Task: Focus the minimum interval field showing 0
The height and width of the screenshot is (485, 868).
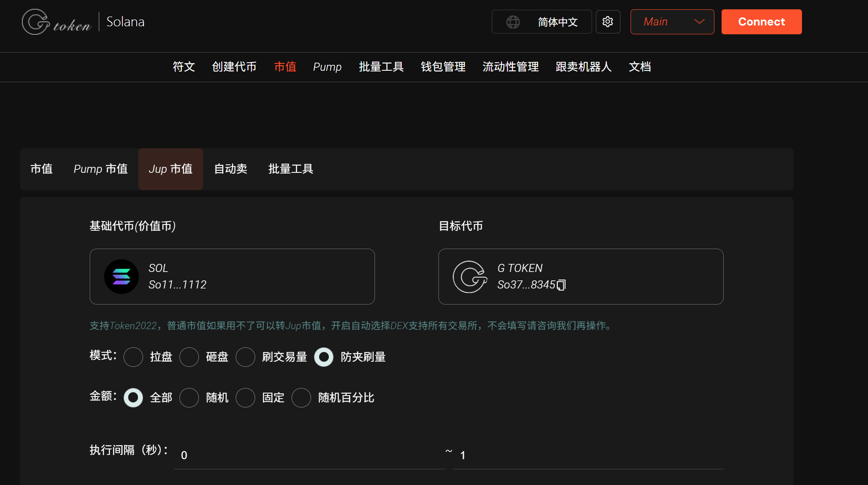Action: (x=309, y=455)
